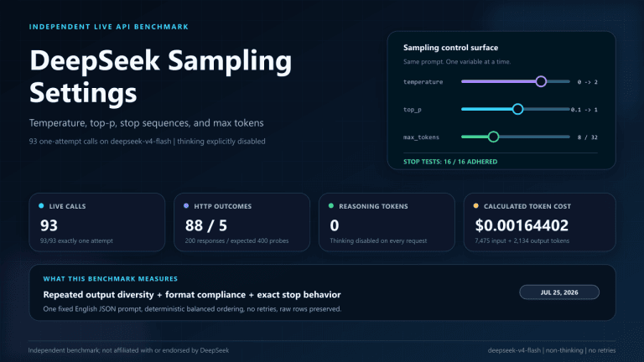The height and width of the screenshot is (362, 644).
Task: Click 'Same prompt. One variable at a time.'
Action: 457,61
